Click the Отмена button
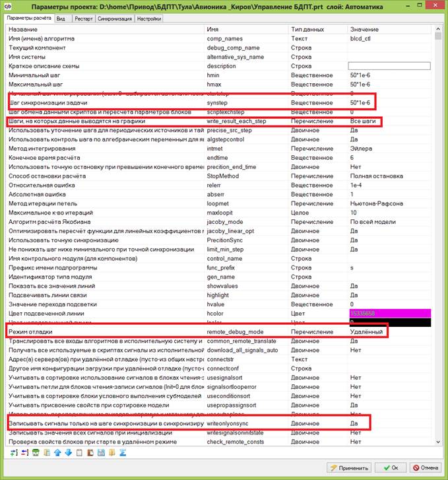 coord(425,467)
